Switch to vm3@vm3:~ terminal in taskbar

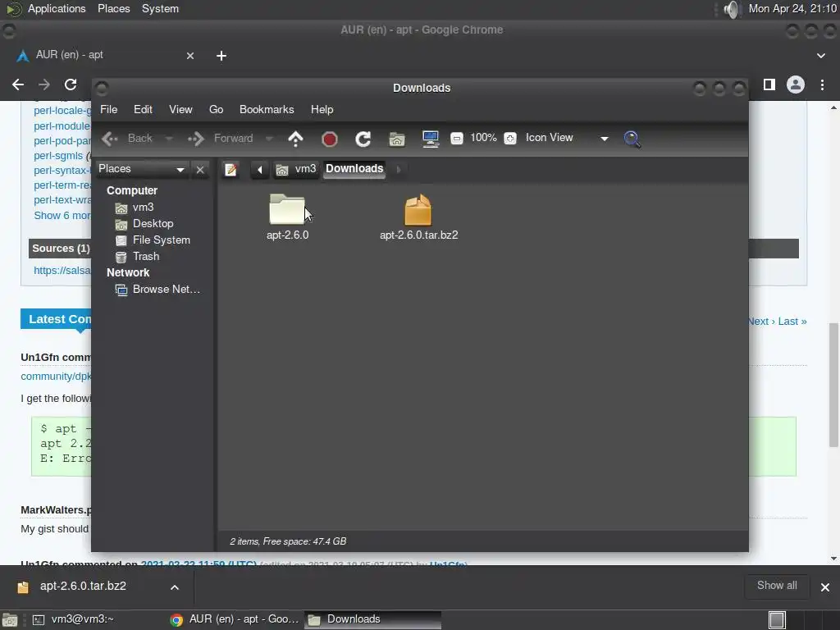click(x=73, y=619)
